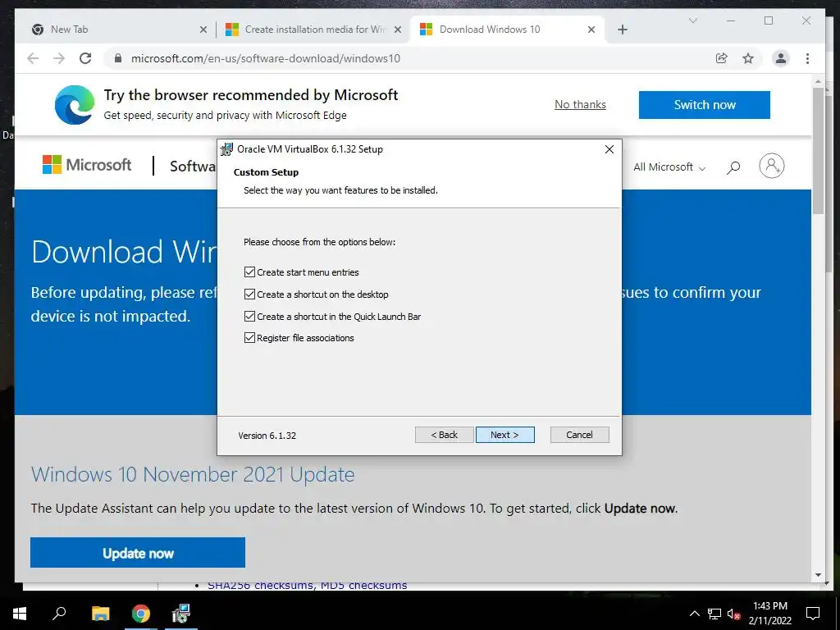
Task: Go back in Chrome browser
Action: (33, 58)
